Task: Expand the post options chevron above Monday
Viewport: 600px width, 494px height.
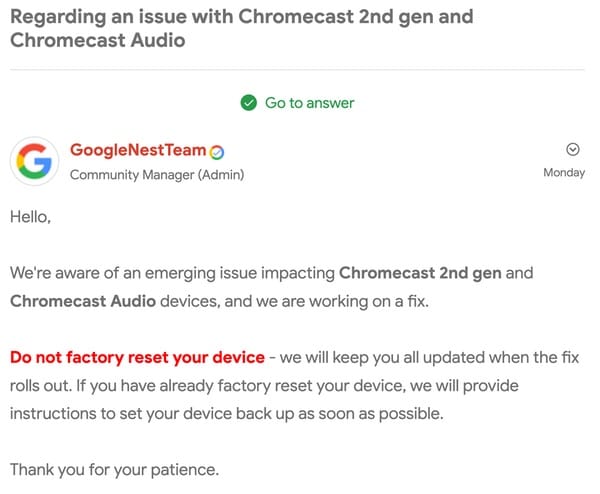Action: 572,149
